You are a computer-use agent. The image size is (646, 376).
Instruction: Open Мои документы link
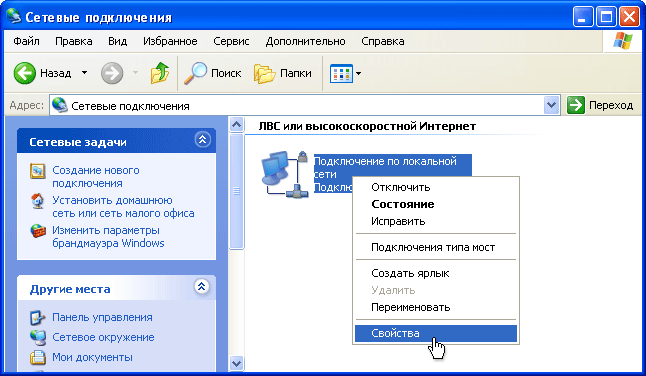[92, 357]
